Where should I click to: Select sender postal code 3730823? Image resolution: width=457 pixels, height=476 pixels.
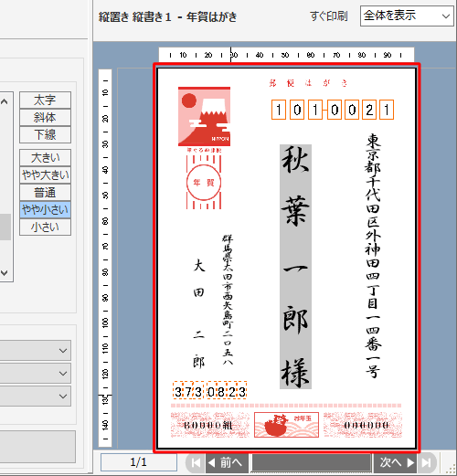coord(210,390)
